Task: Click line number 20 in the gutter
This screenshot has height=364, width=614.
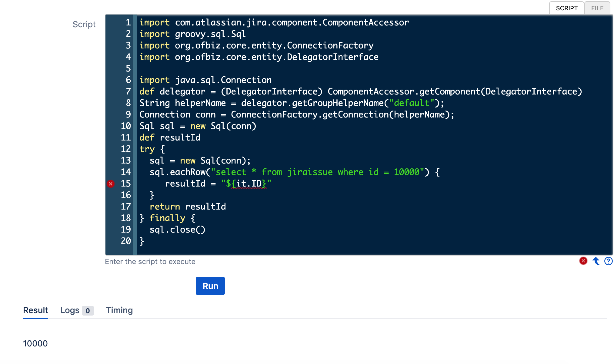Action: coord(125,241)
